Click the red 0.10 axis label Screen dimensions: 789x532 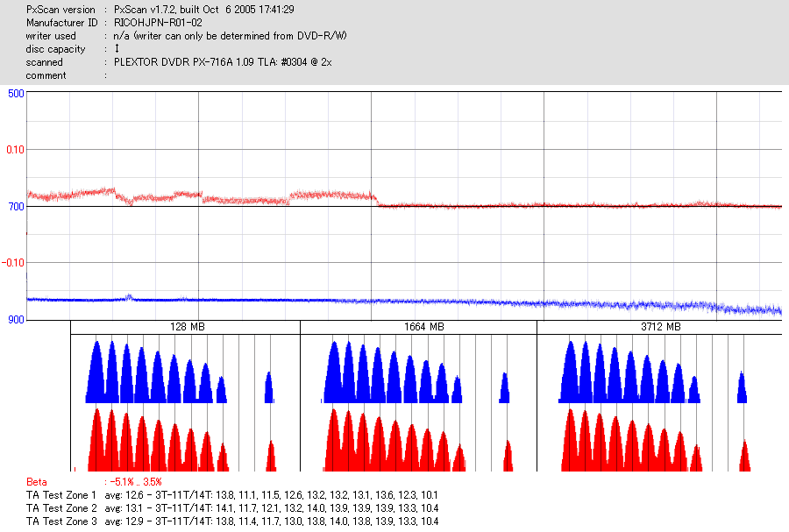(x=15, y=150)
